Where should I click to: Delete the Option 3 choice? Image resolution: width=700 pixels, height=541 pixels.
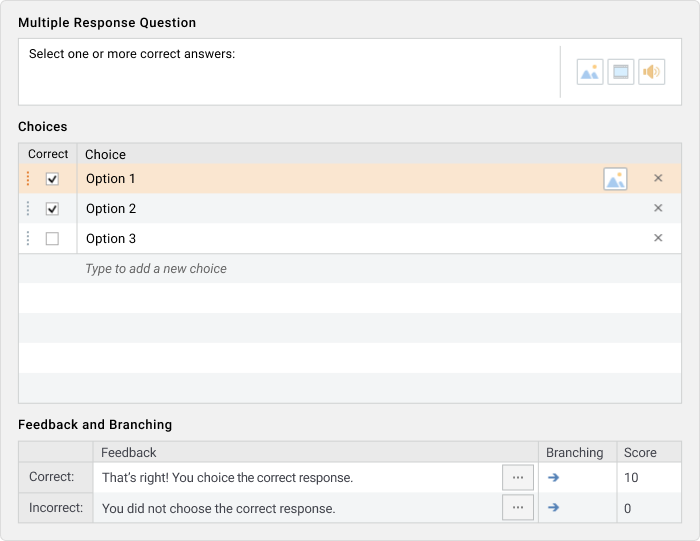click(658, 238)
